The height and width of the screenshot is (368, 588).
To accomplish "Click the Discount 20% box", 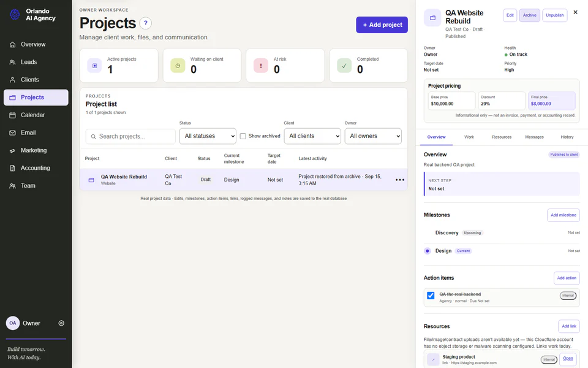I will click(502, 101).
